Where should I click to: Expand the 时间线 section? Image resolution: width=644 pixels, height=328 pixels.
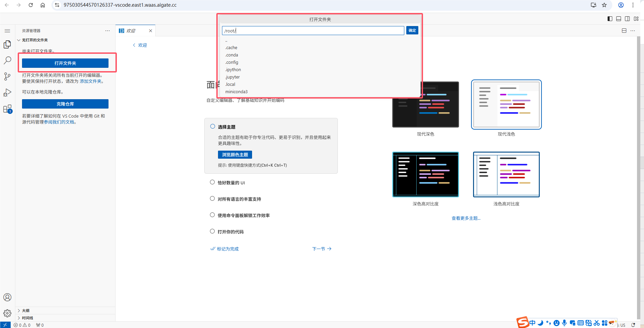click(x=27, y=318)
